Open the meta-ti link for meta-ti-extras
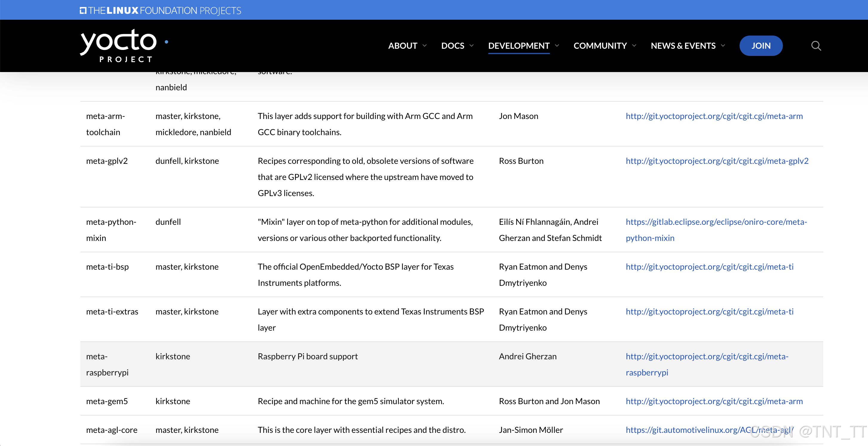868x446 pixels. click(709, 311)
